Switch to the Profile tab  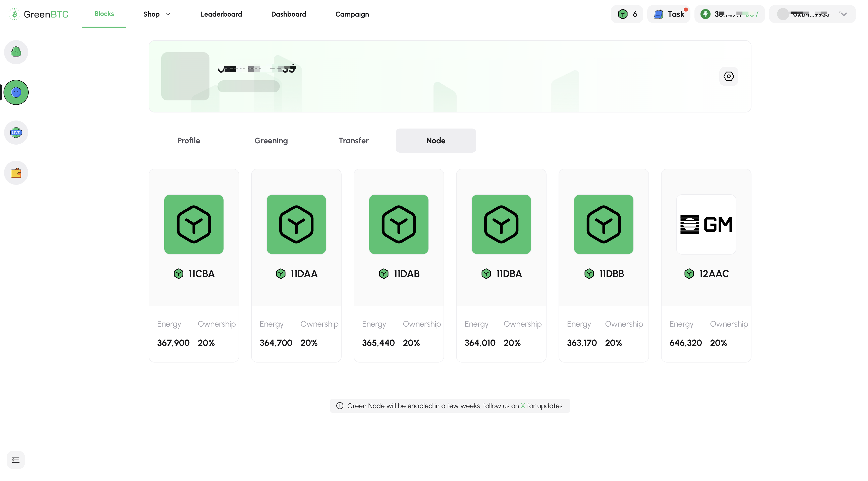tap(189, 141)
